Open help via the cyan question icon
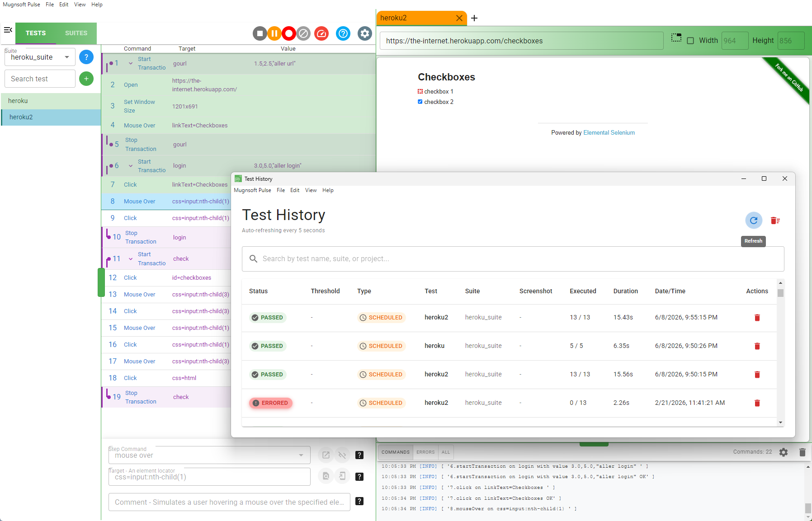812x521 pixels. coord(343,33)
